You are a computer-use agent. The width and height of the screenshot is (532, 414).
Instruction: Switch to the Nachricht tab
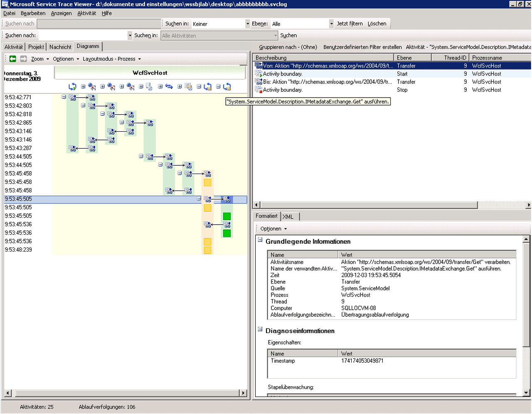(x=60, y=47)
